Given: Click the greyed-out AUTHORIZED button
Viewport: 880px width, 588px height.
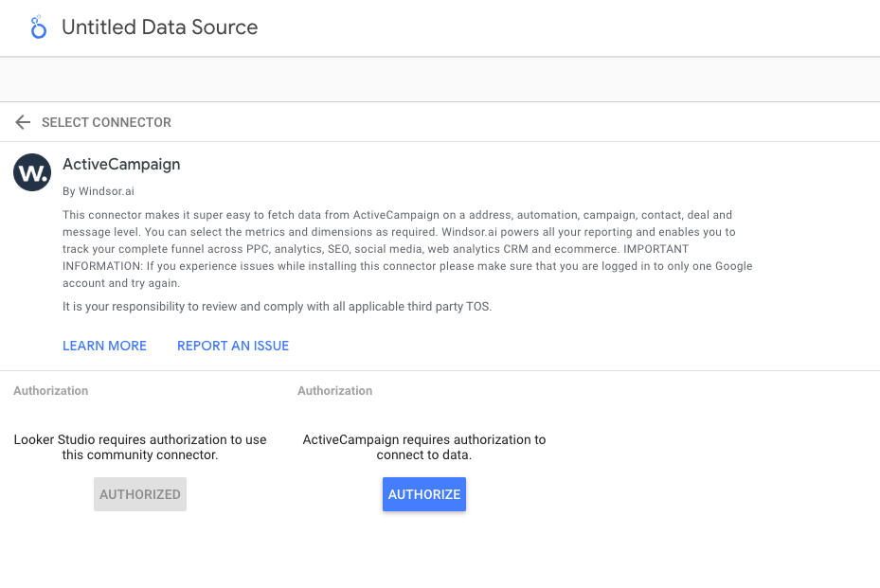Looking at the screenshot, I should click(x=140, y=494).
